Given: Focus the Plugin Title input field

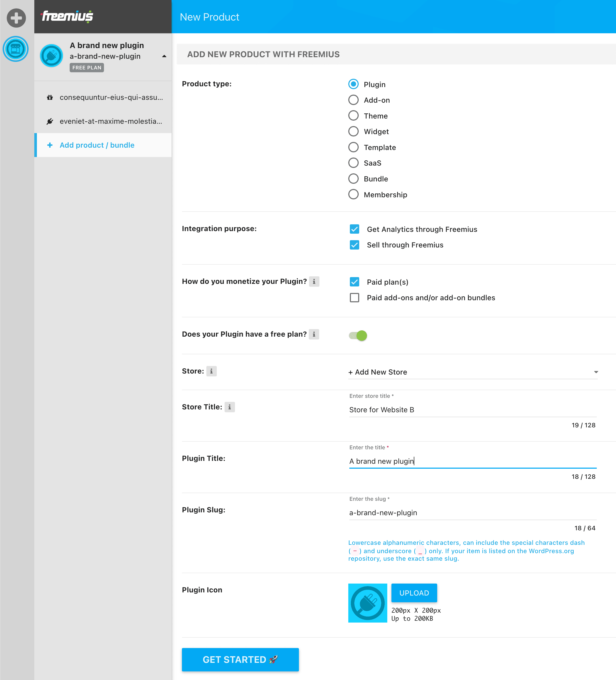Looking at the screenshot, I should [473, 461].
